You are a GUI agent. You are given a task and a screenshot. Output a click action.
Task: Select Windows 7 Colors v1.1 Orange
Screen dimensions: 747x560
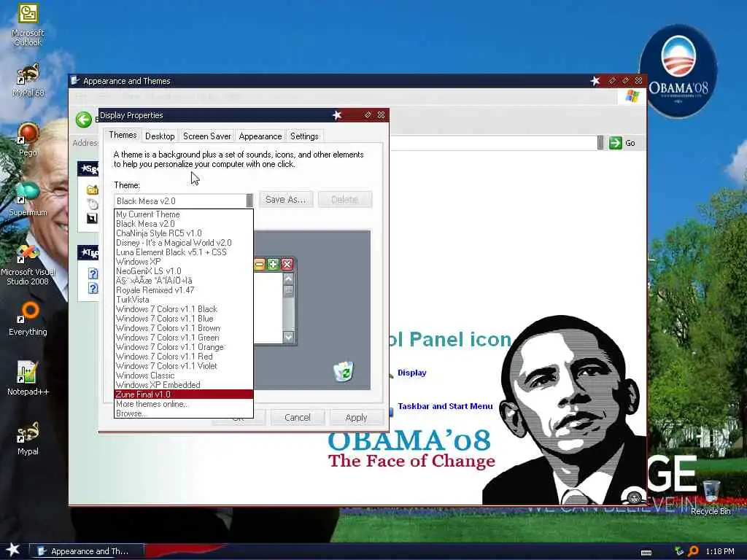pyautogui.click(x=183, y=348)
